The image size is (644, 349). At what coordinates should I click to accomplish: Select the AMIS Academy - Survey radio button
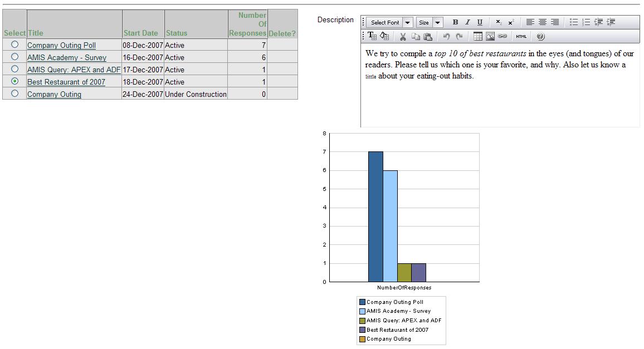pos(15,57)
